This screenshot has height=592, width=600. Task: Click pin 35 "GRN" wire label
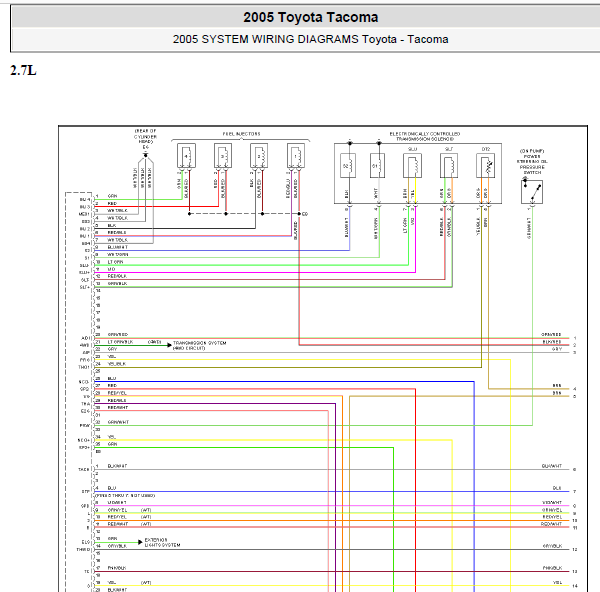tap(112, 444)
